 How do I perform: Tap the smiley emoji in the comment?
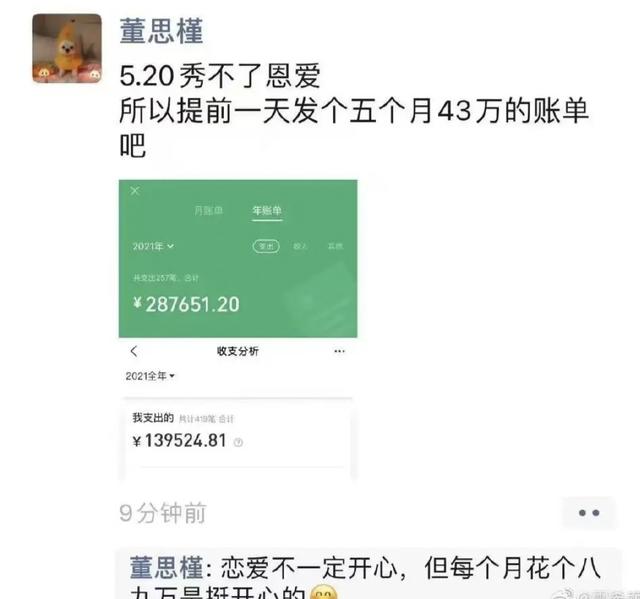324,593
